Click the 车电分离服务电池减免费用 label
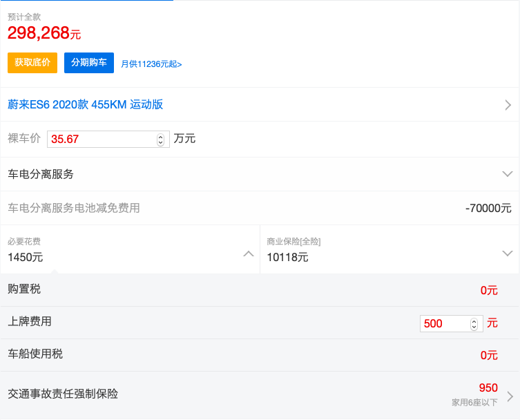The image size is (520, 420). click(74, 208)
